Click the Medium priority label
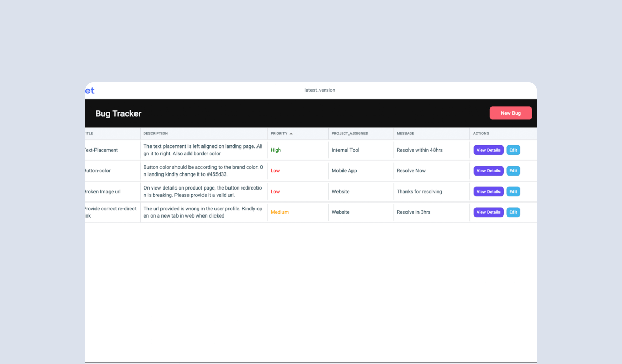This screenshot has width=622, height=364. click(x=279, y=212)
